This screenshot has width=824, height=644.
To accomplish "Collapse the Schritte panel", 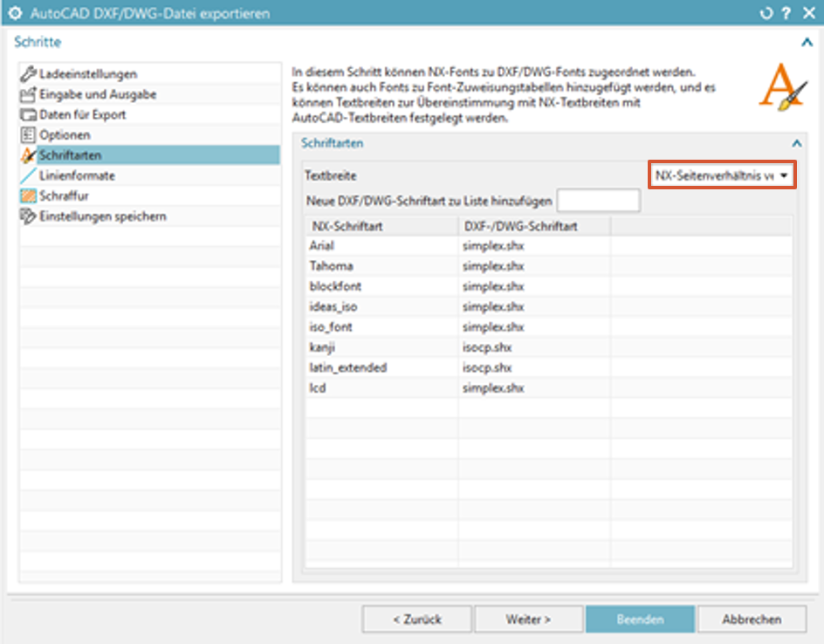I will click(x=807, y=42).
